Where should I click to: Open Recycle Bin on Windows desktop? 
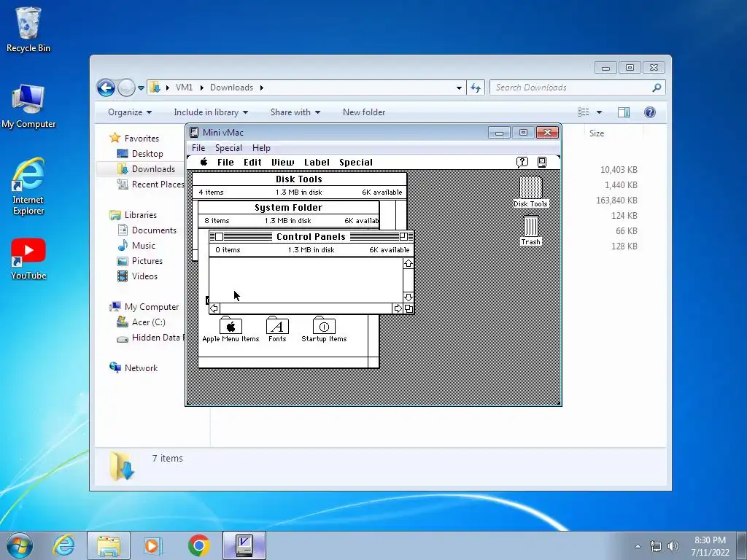28,29
